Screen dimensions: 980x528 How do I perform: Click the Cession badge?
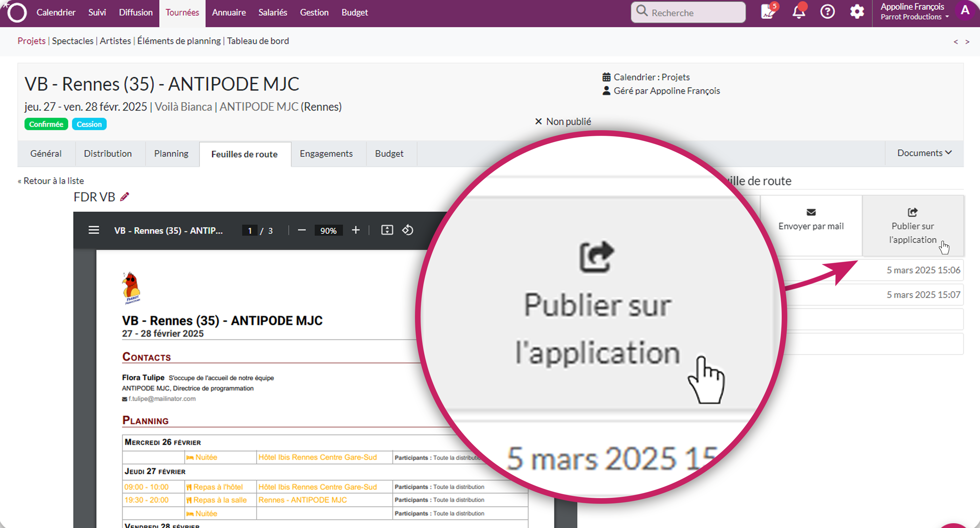(89, 124)
